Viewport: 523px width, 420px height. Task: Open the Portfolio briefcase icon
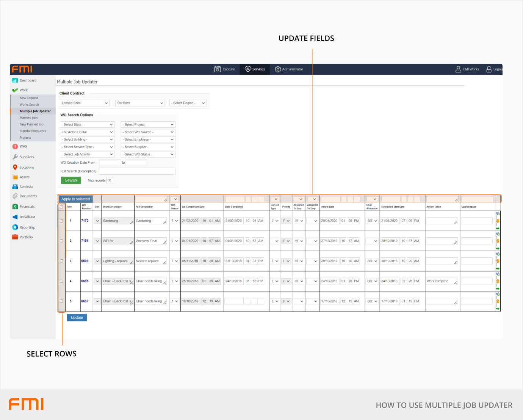(x=15, y=237)
